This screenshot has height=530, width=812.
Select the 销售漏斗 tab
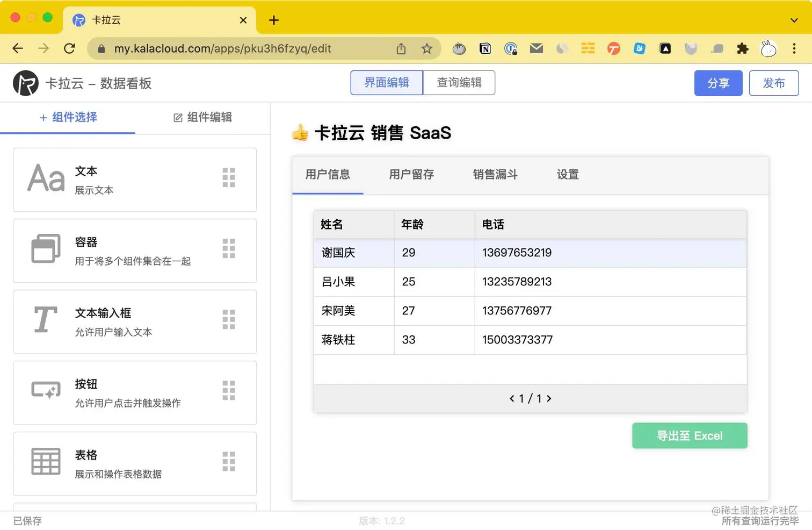[495, 175]
